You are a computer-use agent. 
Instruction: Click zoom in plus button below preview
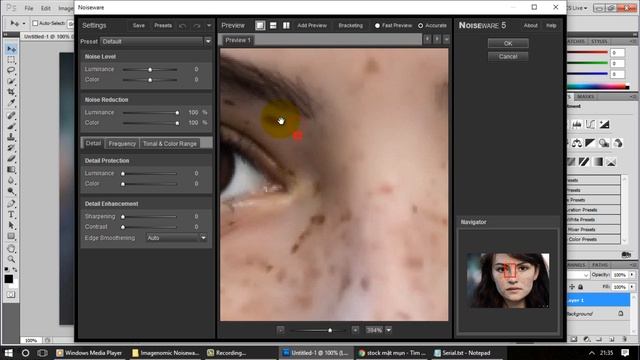(x=355, y=330)
